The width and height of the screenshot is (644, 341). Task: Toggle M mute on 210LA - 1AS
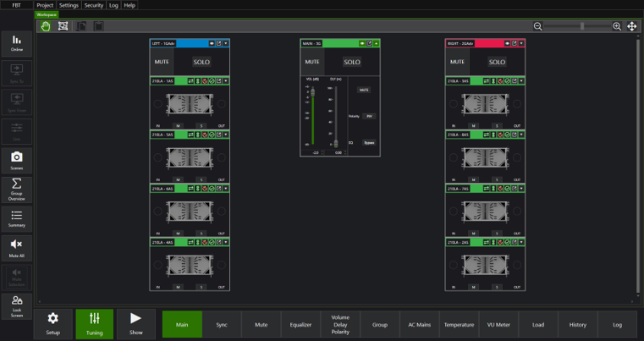178,126
